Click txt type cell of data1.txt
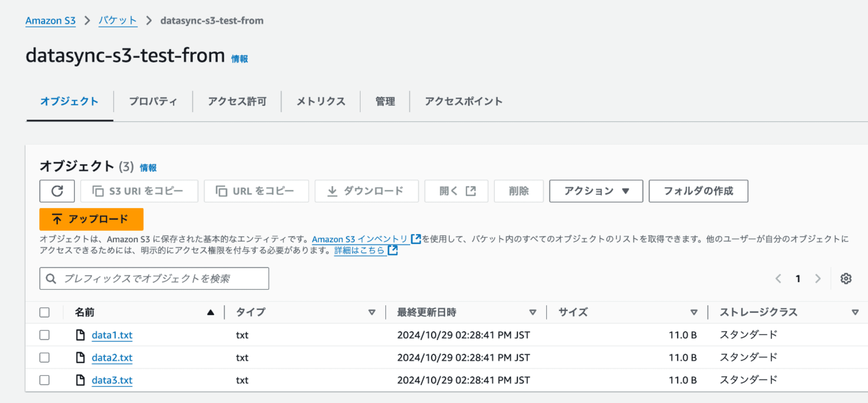The height and width of the screenshot is (403, 868). [x=242, y=335]
